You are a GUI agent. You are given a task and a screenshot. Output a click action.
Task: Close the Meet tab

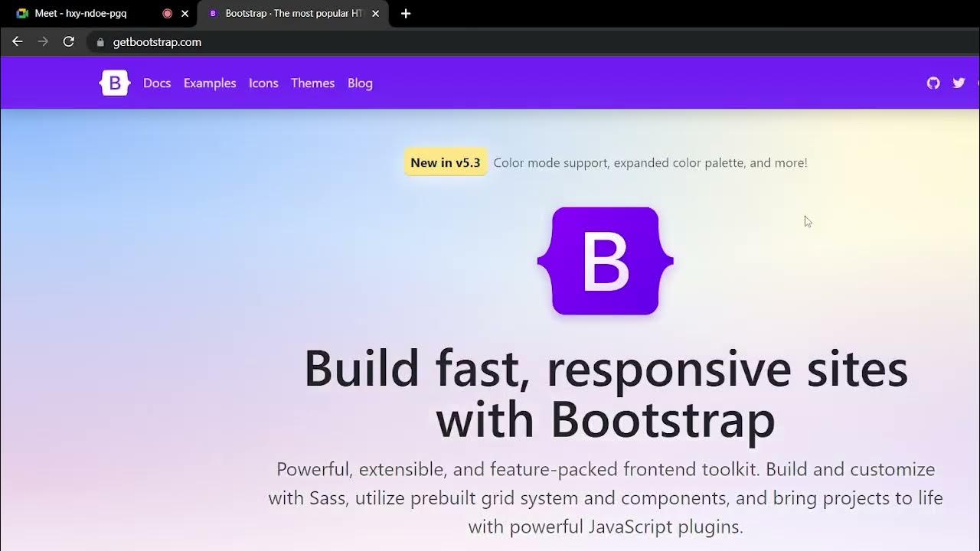(x=185, y=14)
